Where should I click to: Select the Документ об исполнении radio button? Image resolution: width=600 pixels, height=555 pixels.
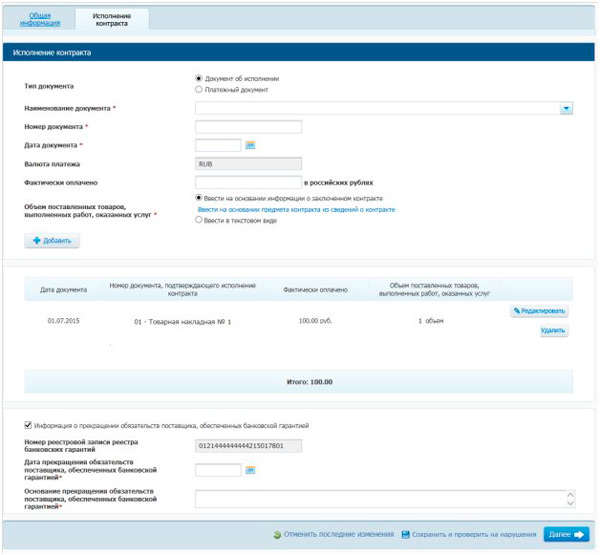[x=199, y=78]
